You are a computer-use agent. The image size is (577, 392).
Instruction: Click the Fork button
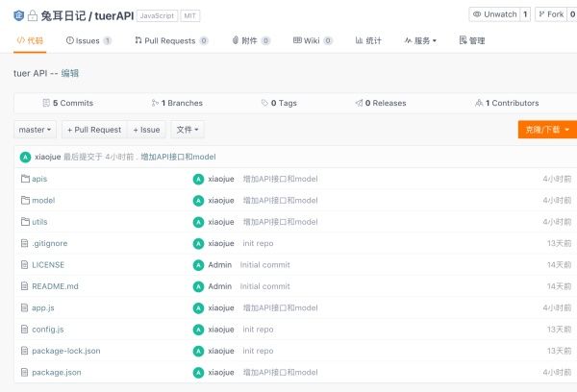pyautogui.click(x=551, y=14)
